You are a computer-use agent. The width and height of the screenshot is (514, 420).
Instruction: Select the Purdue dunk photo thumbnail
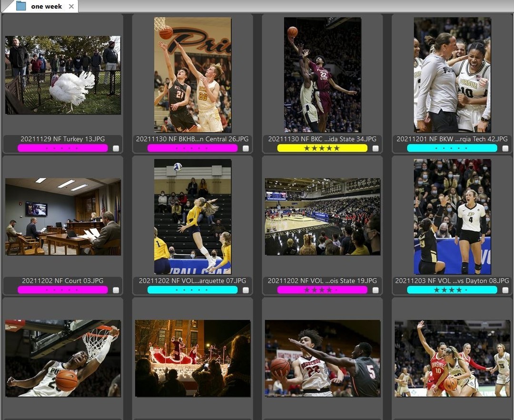point(62,359)
